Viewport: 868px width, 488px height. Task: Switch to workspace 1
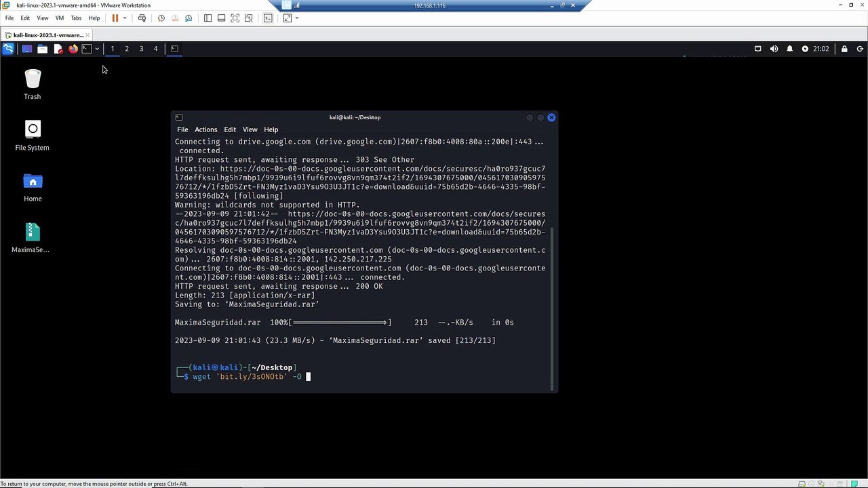pos(113,49)
